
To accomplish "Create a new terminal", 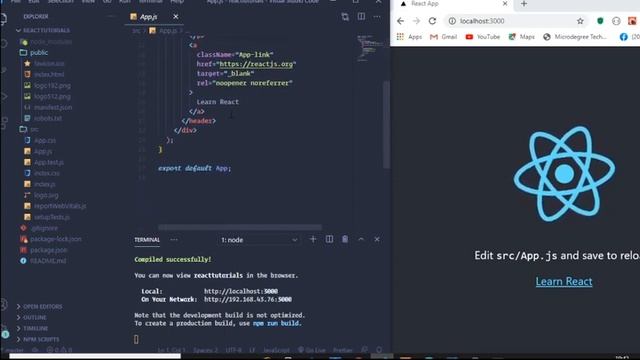I will [x=313, y=240].
